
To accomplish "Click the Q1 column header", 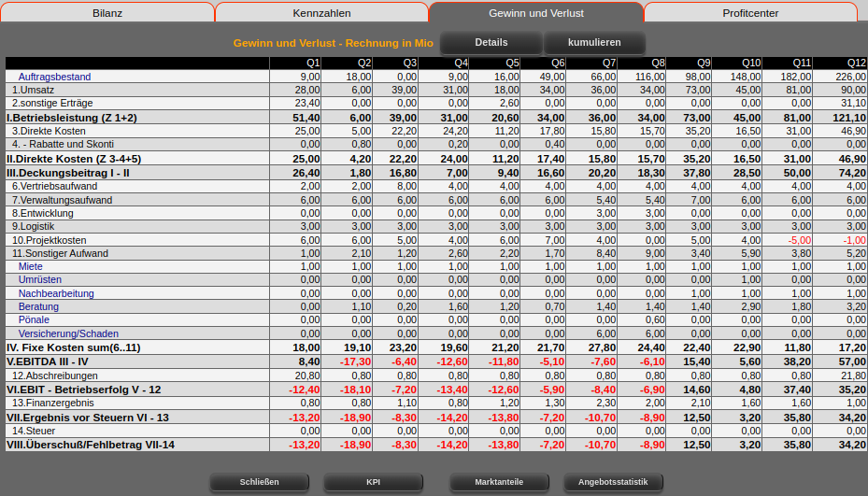I will (314, 63).
